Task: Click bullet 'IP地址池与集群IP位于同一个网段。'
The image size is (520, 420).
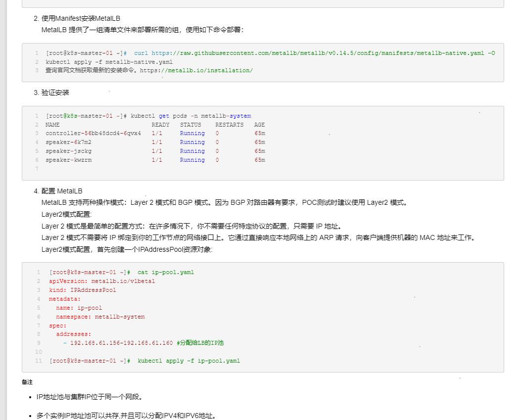Action: (90, 397)
